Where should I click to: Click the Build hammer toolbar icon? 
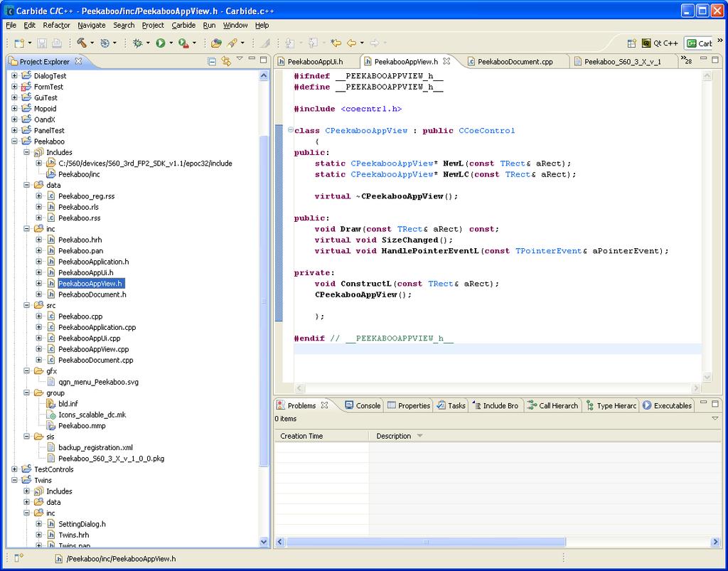click(82, 43)
